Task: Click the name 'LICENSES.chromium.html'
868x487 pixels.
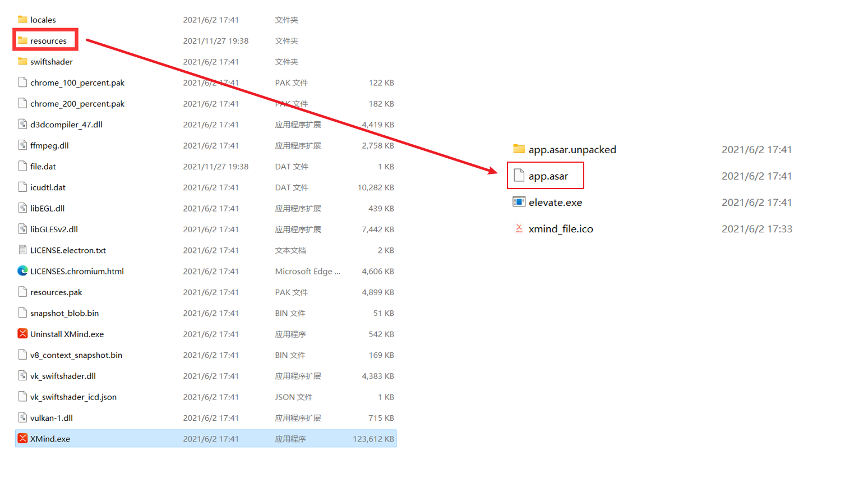Action: [77, 271]
